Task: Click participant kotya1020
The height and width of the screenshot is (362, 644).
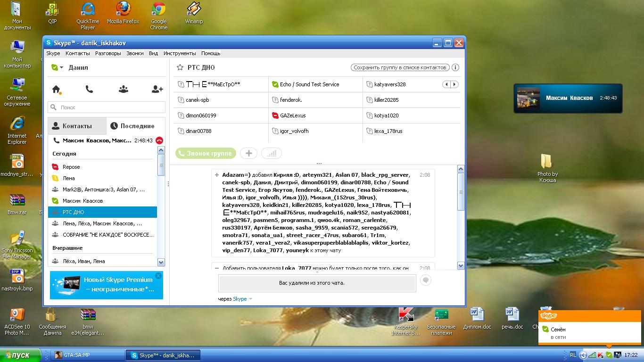Action: point(386,115)
